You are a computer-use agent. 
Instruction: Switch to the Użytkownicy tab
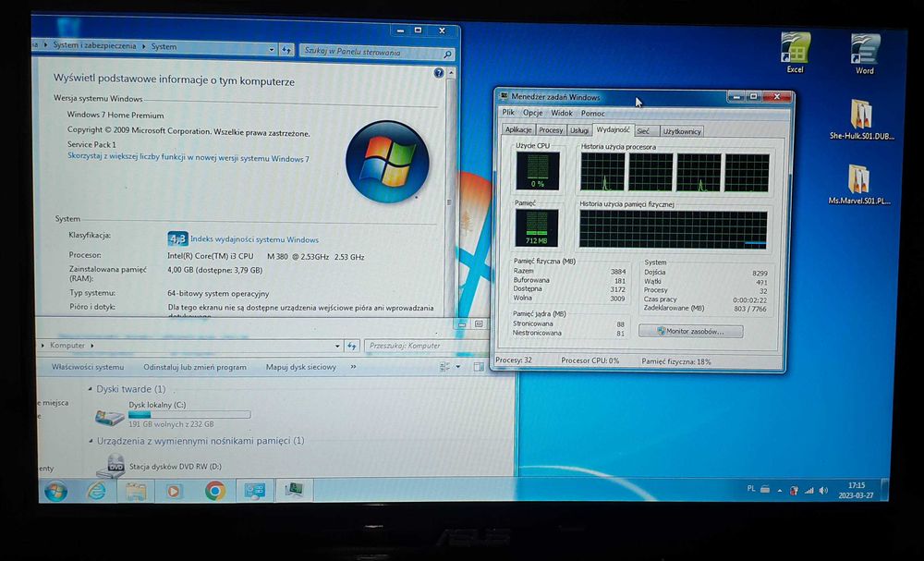click(x=681, y=131)
